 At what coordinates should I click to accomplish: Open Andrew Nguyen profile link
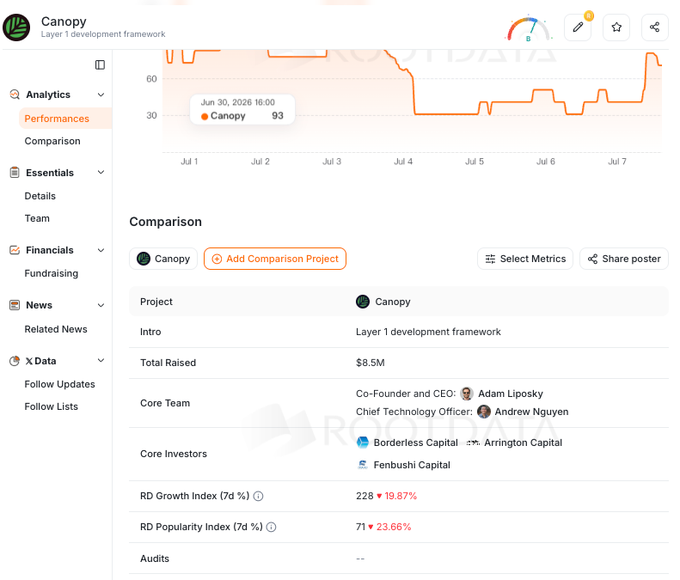[531, 412]
